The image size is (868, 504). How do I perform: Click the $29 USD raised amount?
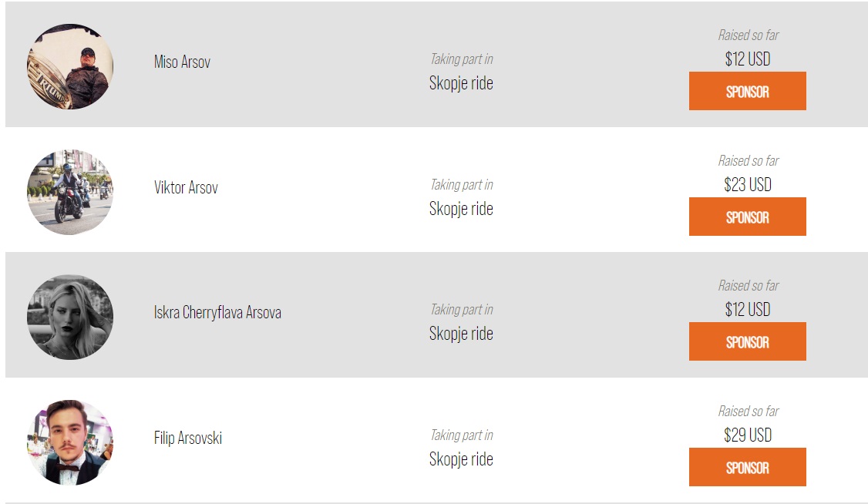(748, 435)
